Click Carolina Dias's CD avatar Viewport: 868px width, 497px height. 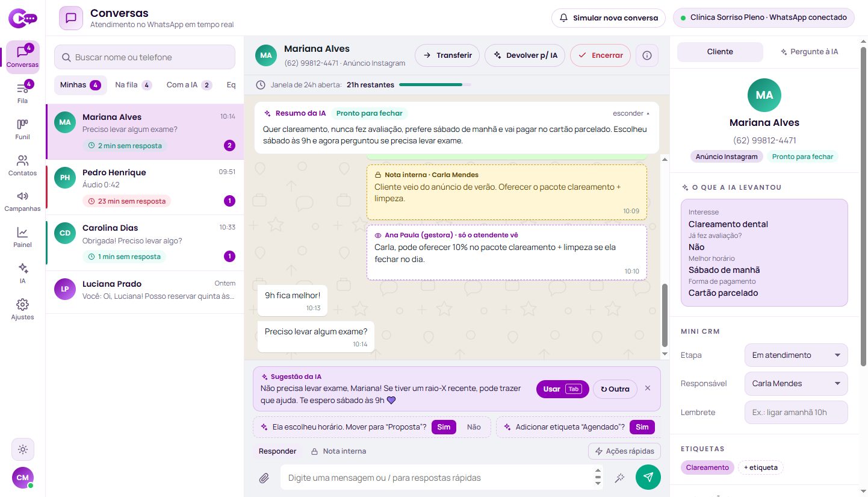(65, 233)
